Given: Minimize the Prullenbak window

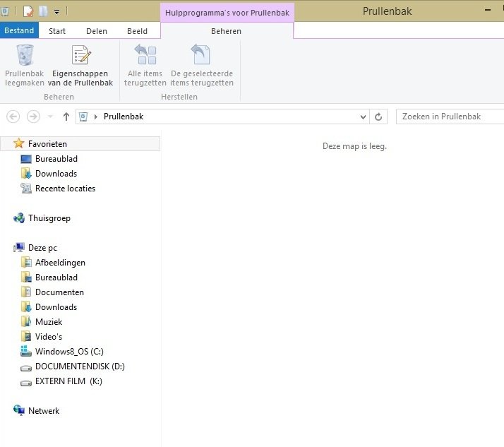Looking at the screenshot, I should (488, 11).
